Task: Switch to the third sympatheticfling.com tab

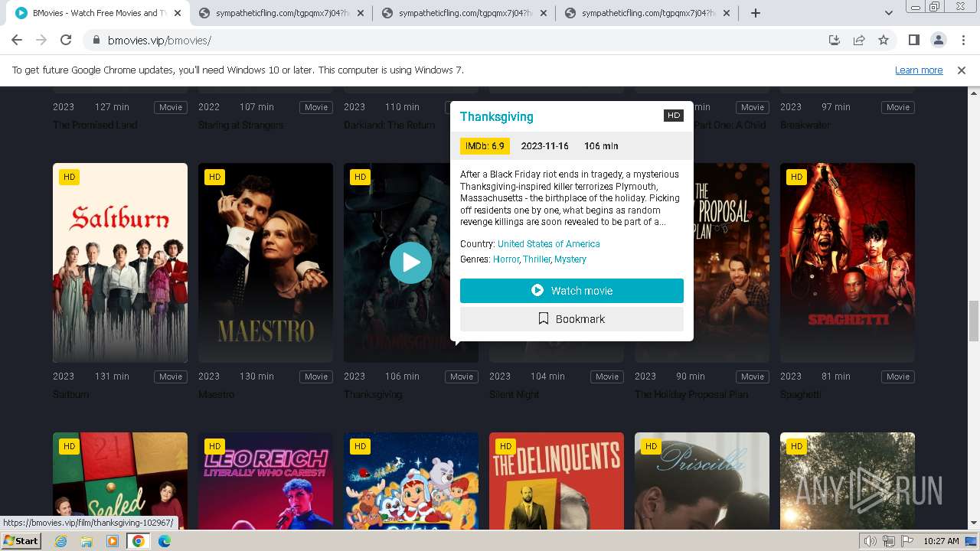Action: click(x=647, y=13)
